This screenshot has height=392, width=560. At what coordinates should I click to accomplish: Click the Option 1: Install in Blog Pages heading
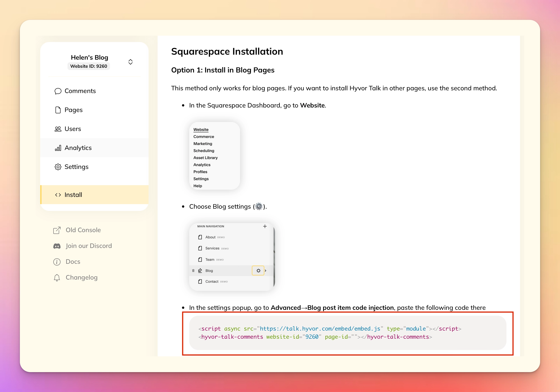point(223,70)
